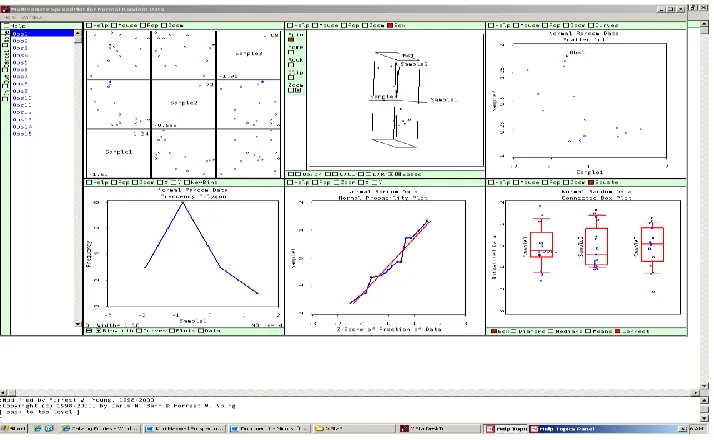Toggle Median option below box plot

pos(551,332)
